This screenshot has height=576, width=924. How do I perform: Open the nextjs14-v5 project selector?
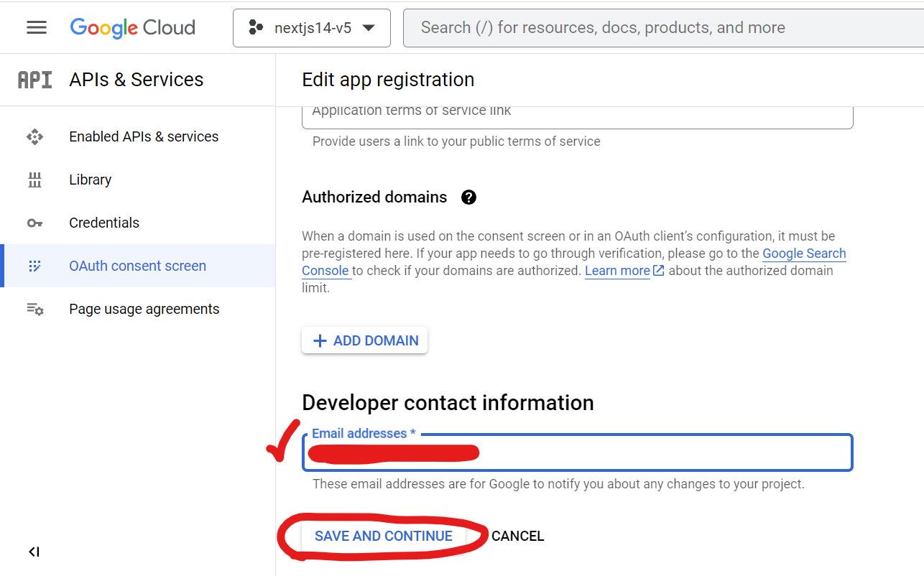(x=312, y=28)
